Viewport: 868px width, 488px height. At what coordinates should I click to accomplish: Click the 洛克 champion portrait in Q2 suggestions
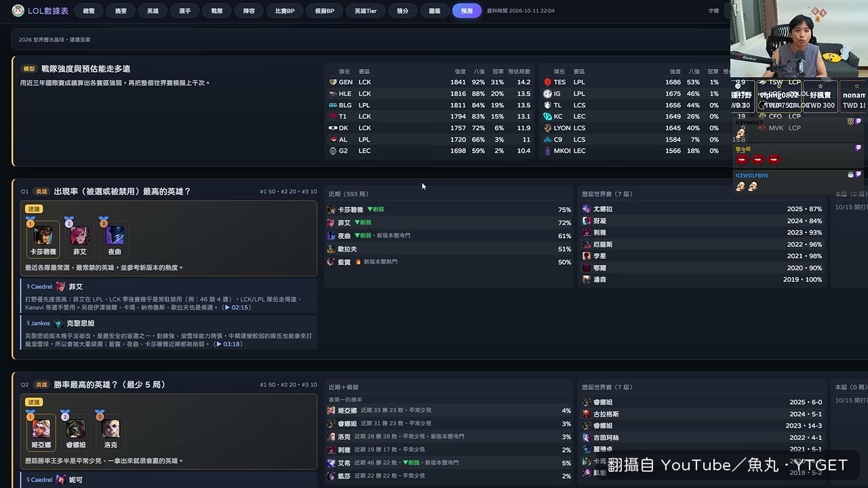[111, 428]
